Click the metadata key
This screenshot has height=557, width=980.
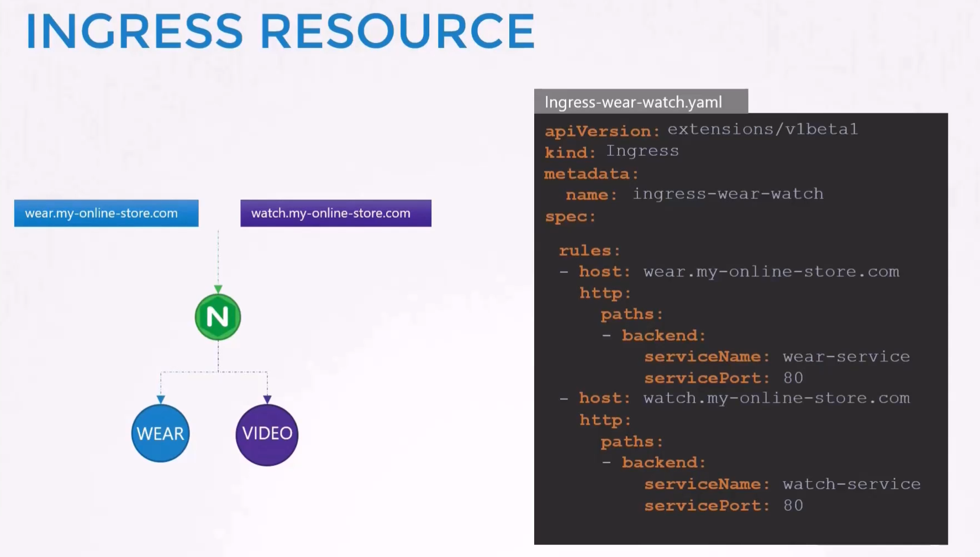(592, 174)
